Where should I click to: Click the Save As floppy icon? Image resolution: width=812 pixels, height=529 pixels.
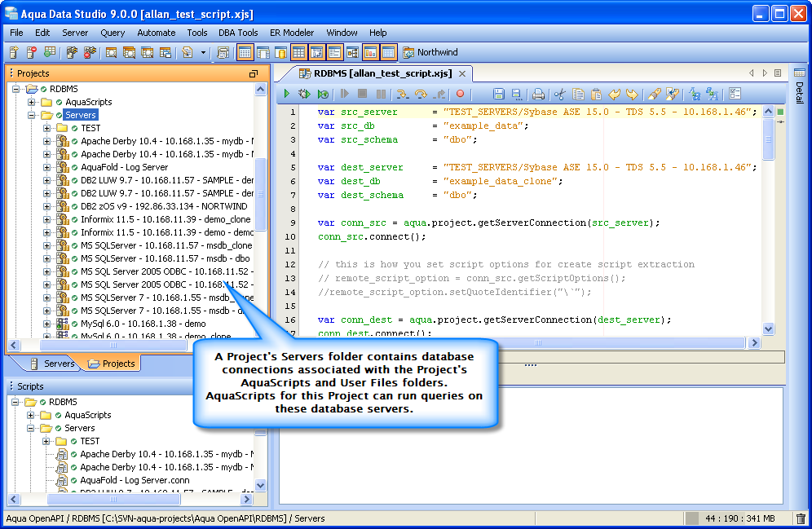pyautogui.click(x=517, y=94)
